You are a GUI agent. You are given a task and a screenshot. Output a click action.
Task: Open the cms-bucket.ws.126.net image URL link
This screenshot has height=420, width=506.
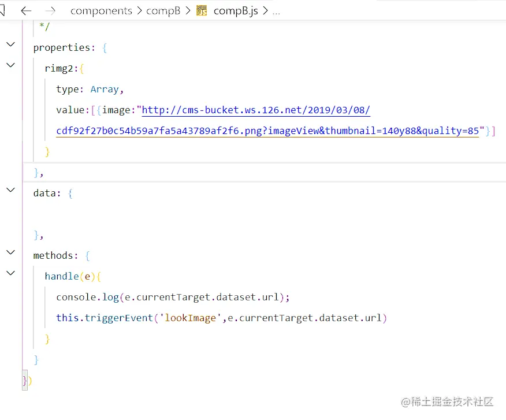click(255, 110)
